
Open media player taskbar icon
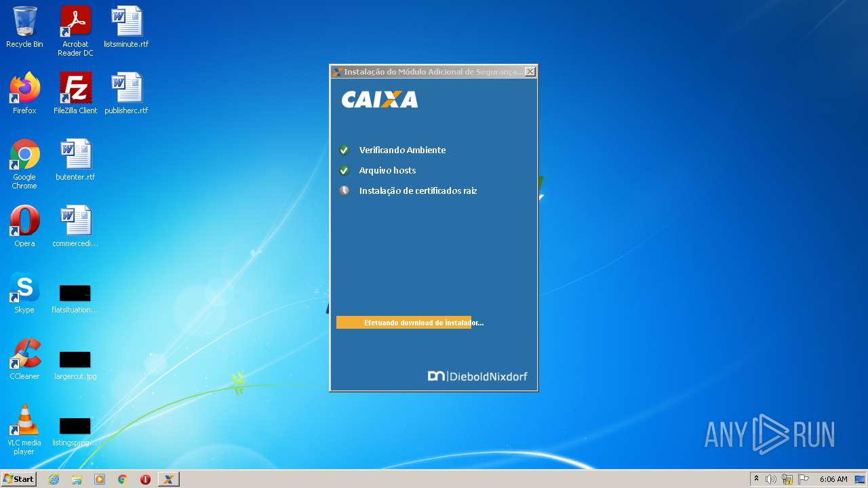(100, 479)
